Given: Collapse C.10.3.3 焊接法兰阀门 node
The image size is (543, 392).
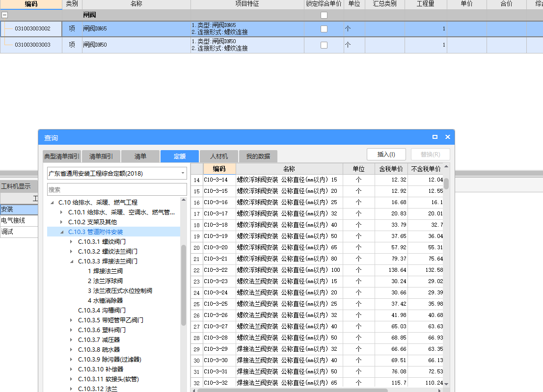Looking at the screenshot, I should point(72,261).
